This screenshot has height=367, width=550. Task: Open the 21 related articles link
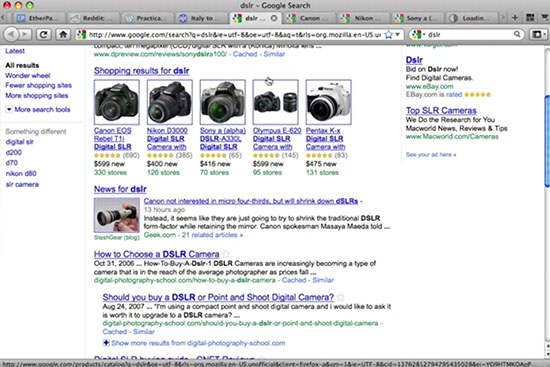pyautogui.click(x=212, y=235)
